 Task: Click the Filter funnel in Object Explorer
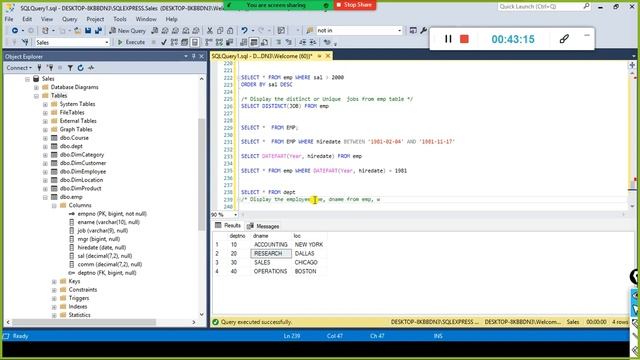tap(70, 68)
